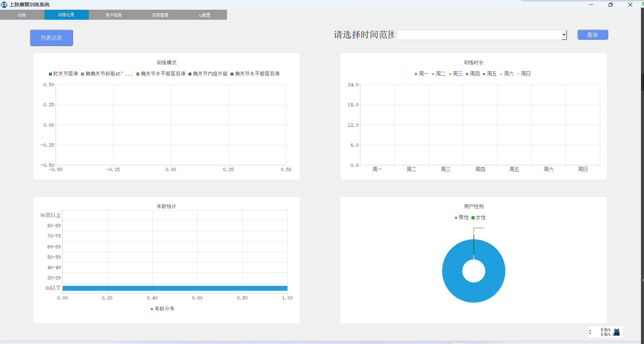Screen dimensions: 644x344
Task: Toggle the 男性 legend entry
Action: coord(462,218)
